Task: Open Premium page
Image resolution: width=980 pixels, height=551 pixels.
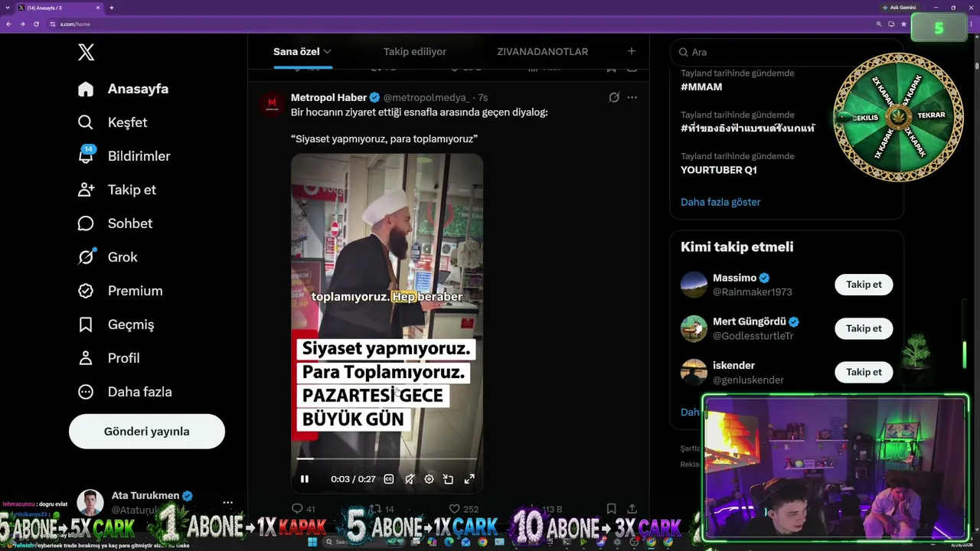Action: pyautogui.click(x=120, y=291)
